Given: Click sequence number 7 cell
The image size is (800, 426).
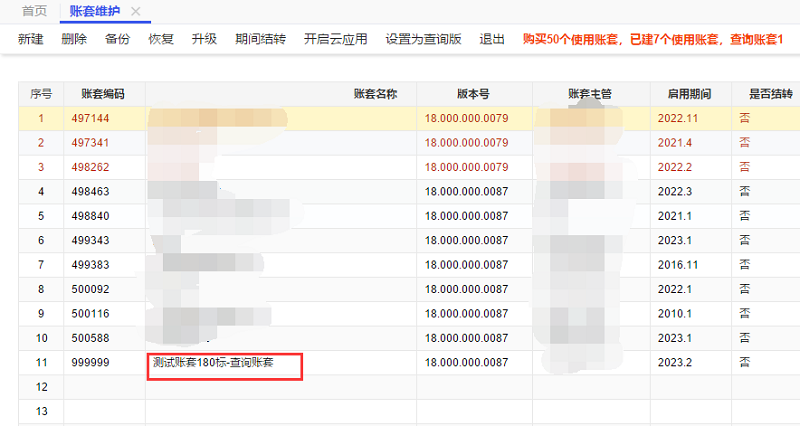Looking at the screenshot, I should (x=41, y=265).
